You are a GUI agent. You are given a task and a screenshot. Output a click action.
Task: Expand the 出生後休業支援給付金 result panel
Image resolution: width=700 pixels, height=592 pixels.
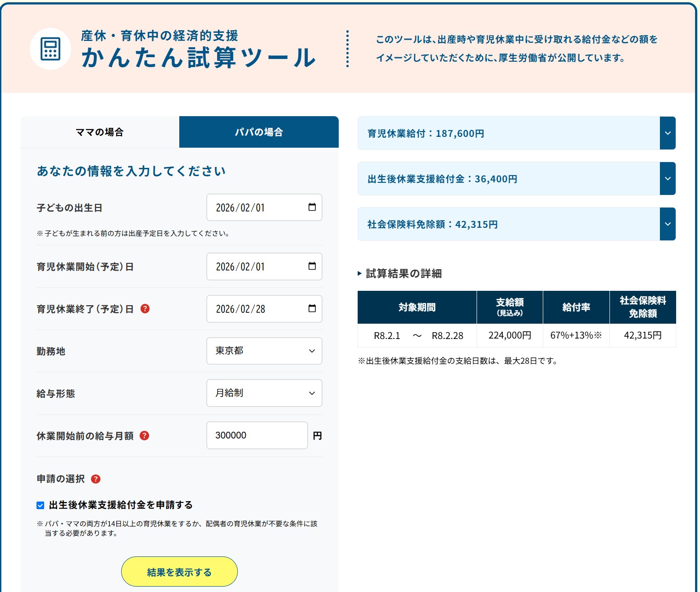(x=668, y=179)
